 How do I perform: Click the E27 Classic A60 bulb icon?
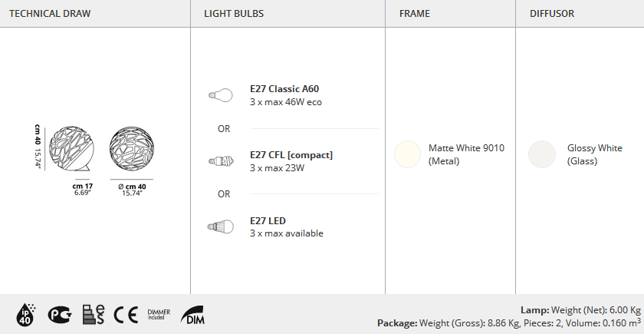click(221, 95)
